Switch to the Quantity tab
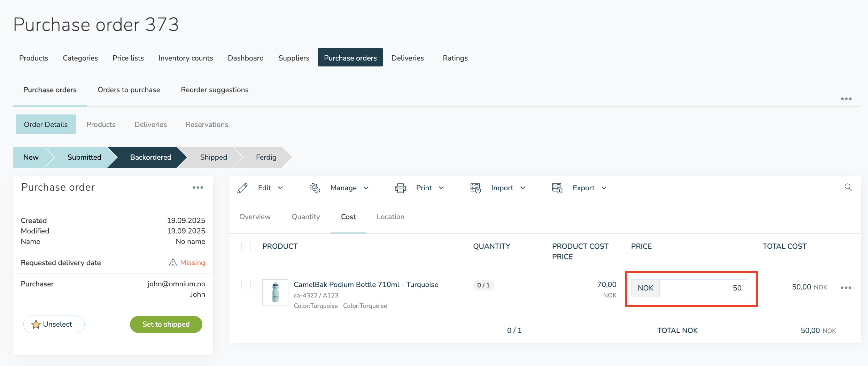Screen dimensions: 868x366 click(x=305, y=217)
